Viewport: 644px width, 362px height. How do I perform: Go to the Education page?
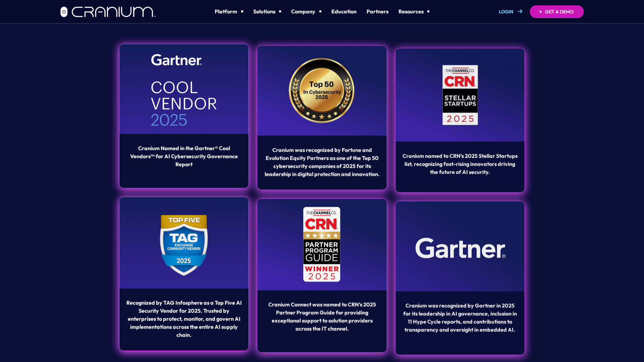click(x=344, y=11)
